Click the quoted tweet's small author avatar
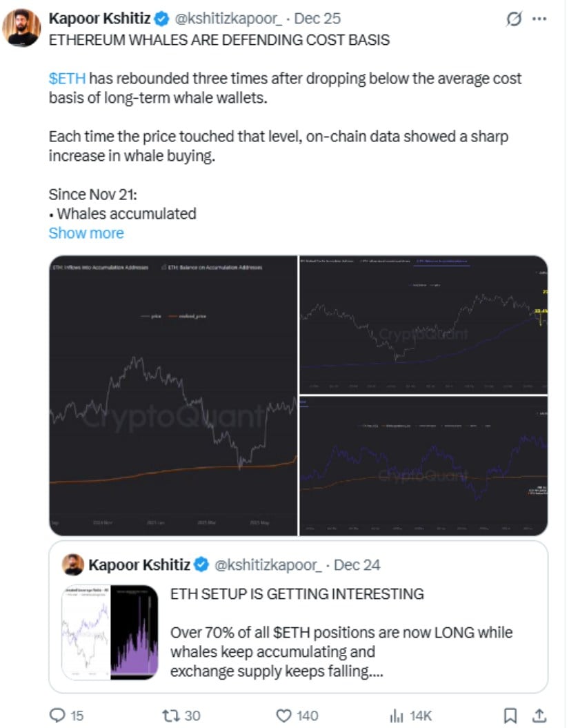Viewport: 569px width, 728px height. click(72, 564)
